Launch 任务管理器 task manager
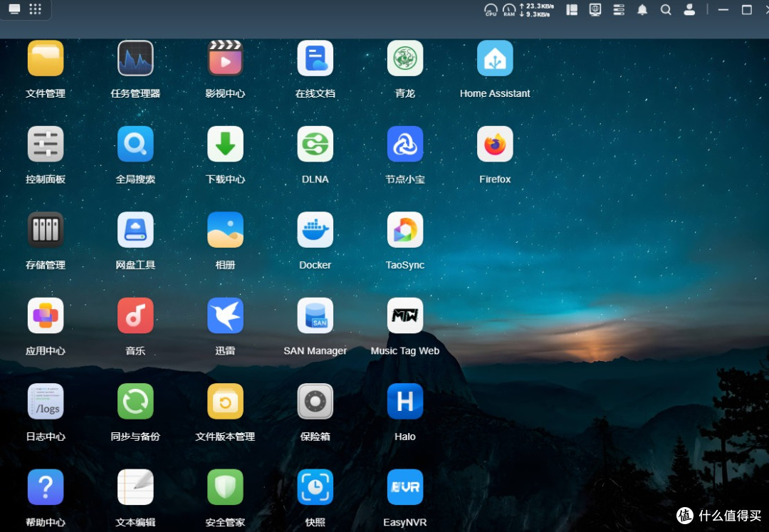Screen dimensions: 769x532 (135, 58)
